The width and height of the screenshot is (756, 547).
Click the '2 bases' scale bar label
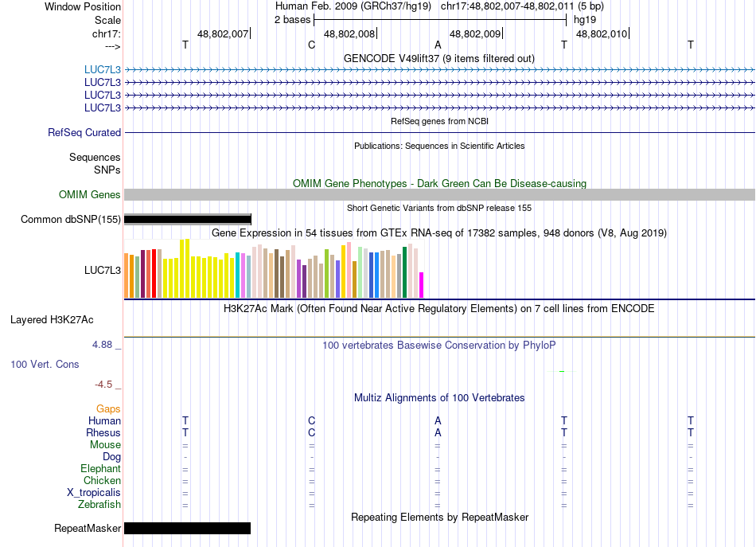tap(293, 20)
